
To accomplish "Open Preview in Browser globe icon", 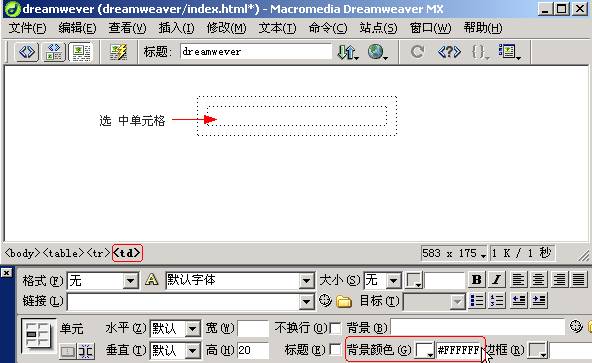I will coord(377,52).
